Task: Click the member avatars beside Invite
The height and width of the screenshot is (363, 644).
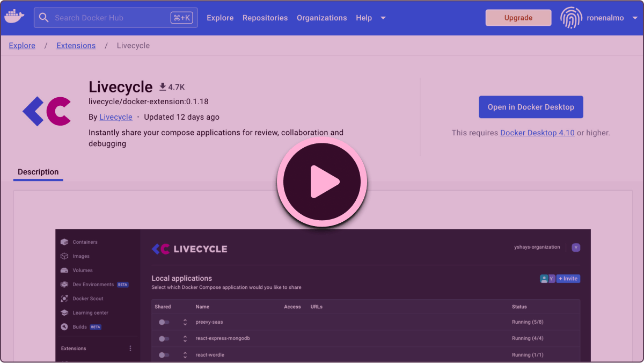Action: pyautogui.click(x=547, y=279)
